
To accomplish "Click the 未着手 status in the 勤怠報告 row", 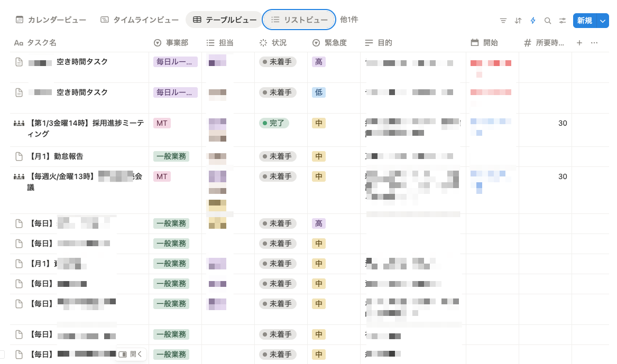I will click(278, 156).
